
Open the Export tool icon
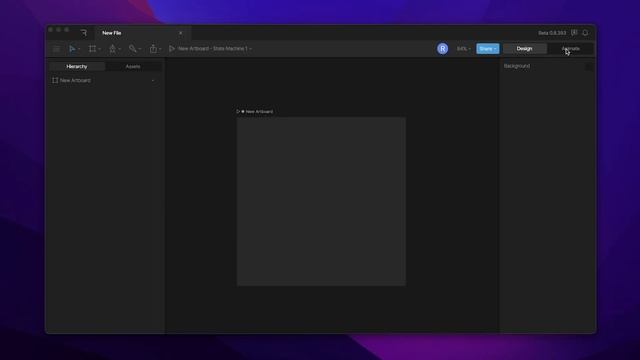pyautogui.click(x=153, y=49)
